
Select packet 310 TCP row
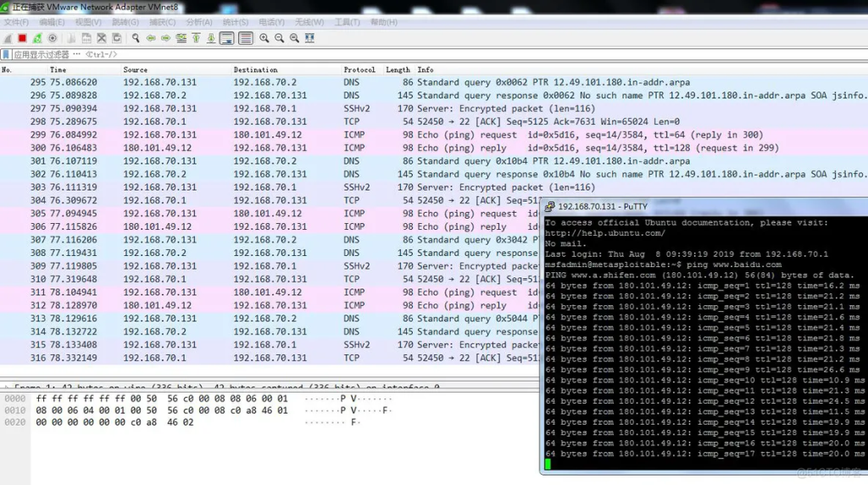pos(270,279)
